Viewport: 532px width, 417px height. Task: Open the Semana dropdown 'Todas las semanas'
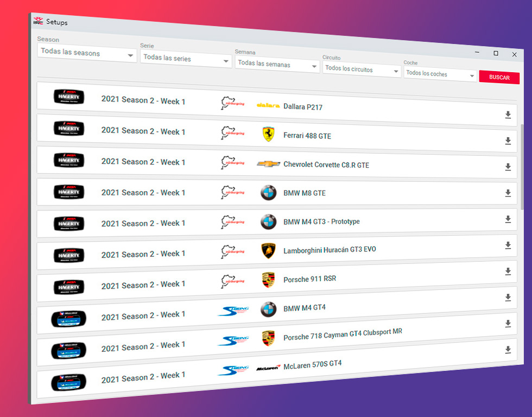[x=277, y=65]
